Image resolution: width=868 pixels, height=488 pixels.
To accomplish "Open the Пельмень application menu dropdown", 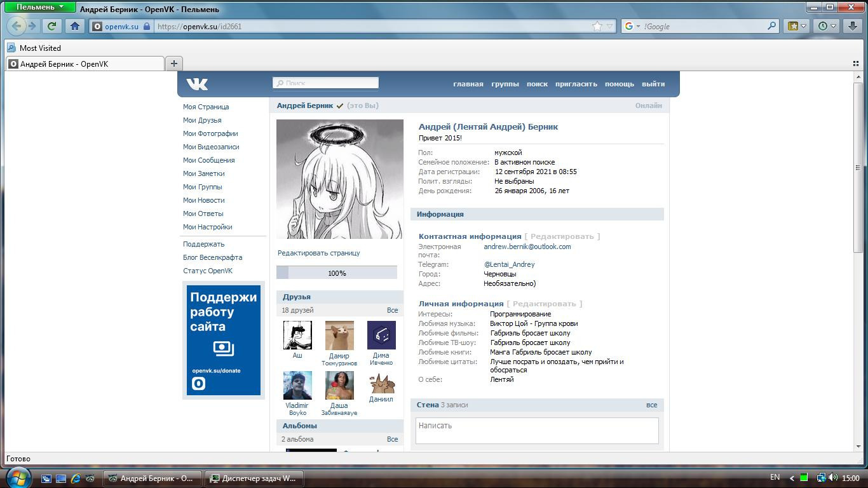I will coord(40,7).
